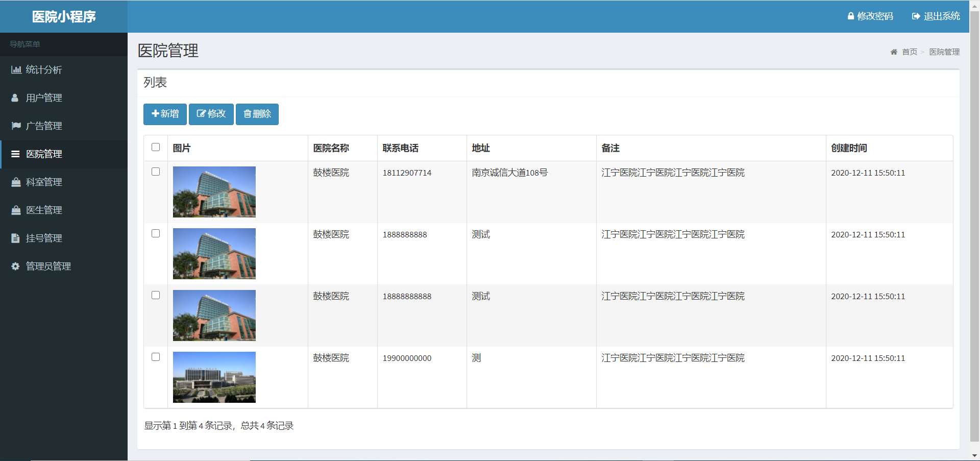Go to 广告管理 menu item
The height and width of the screenshot is (461, 980).
coord(64,126)
